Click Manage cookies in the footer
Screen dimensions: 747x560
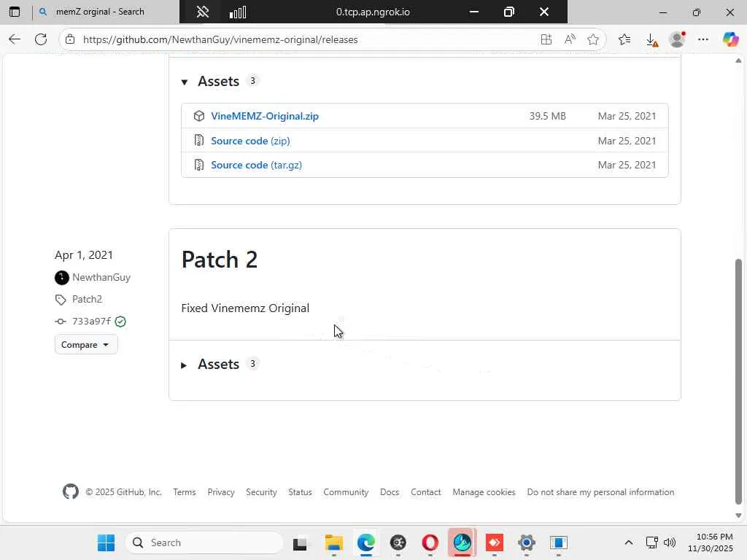coord(484,492)
